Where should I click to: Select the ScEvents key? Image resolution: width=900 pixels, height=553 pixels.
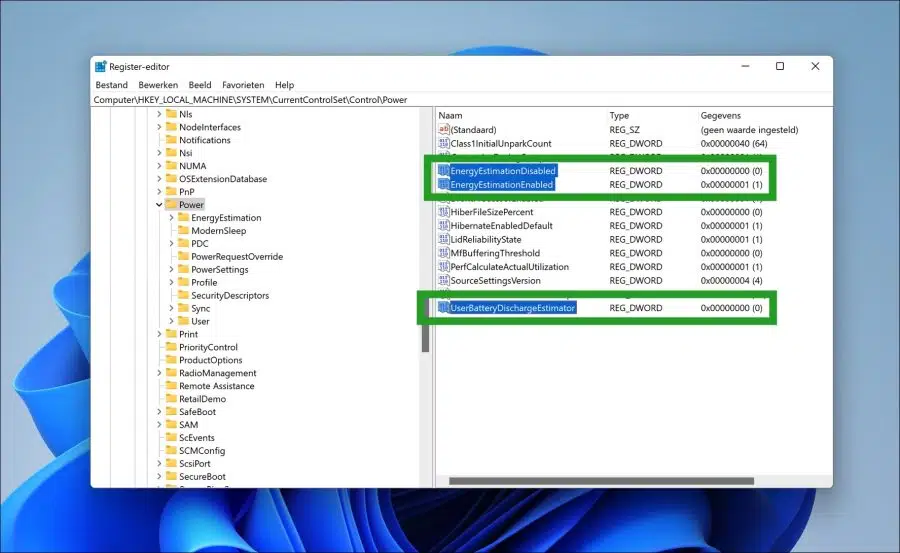click(x=197, y=438)
